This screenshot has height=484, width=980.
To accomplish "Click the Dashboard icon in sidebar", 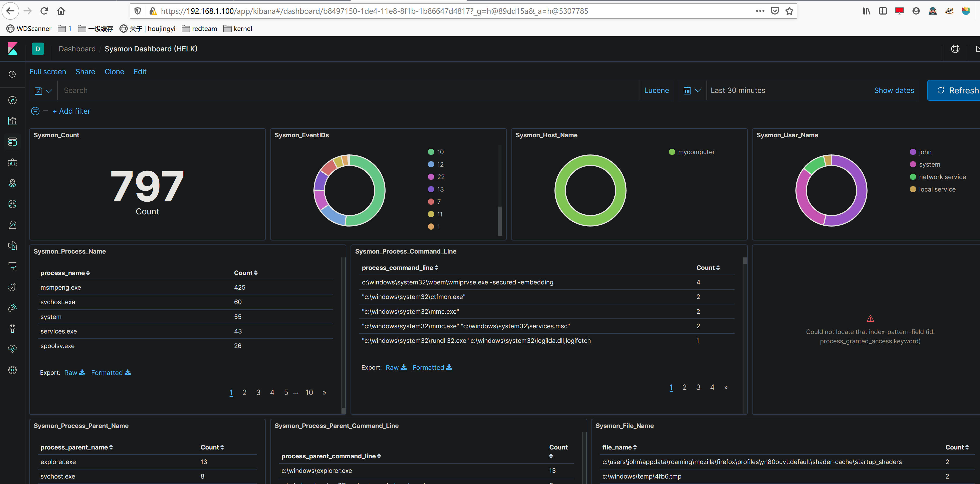I will click(12, 142).
